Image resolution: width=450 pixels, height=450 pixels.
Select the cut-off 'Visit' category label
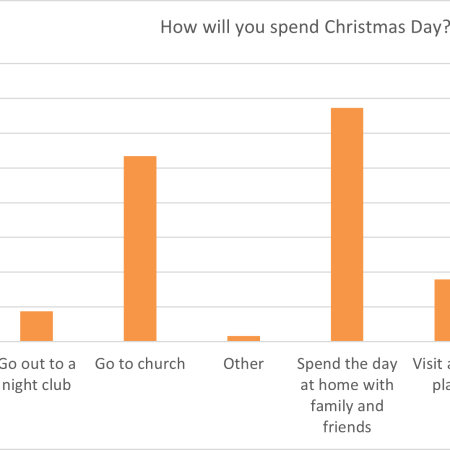pos(431,374)
